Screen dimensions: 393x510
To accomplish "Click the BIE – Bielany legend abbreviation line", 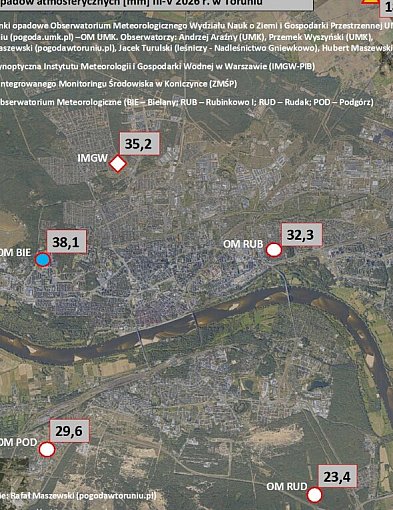I will point(187,102).
